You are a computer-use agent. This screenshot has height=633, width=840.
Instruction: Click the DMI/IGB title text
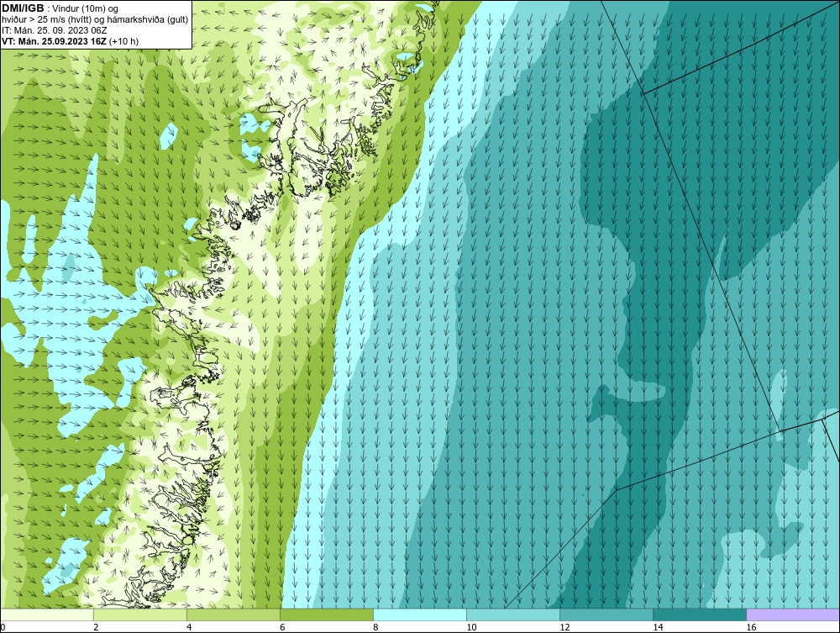23,8
